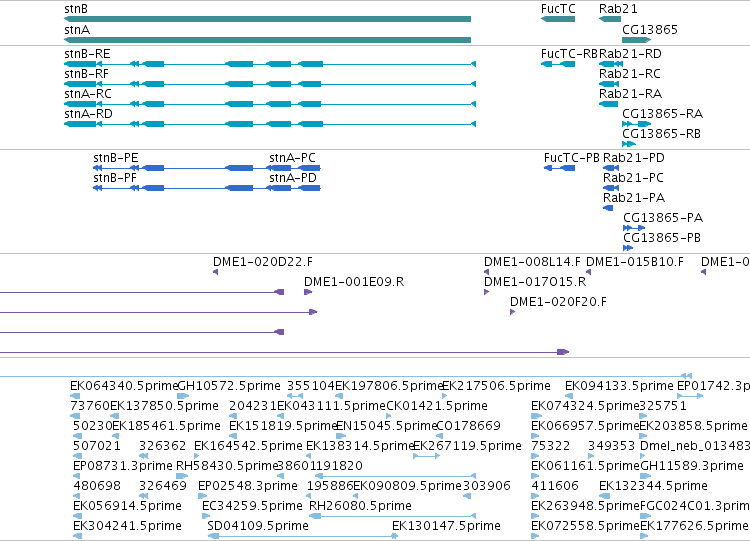
Task: Click the FucTC-PB protein label
Action: [572, 158]
